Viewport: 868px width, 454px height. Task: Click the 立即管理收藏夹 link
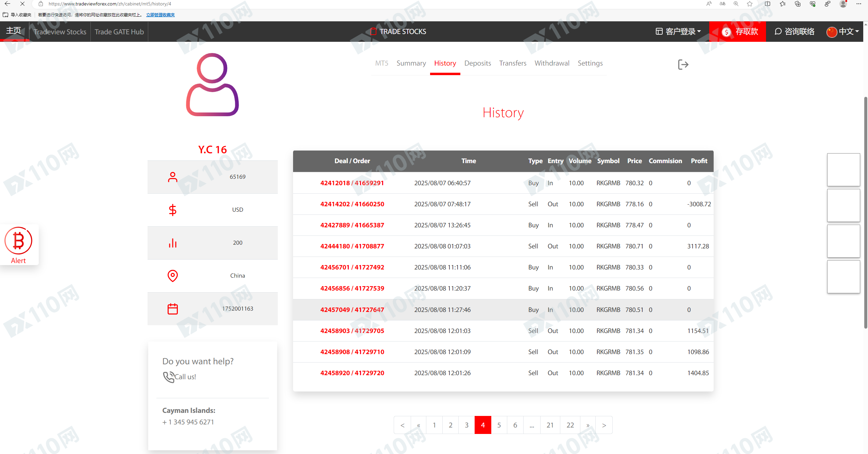coord(160,15)
